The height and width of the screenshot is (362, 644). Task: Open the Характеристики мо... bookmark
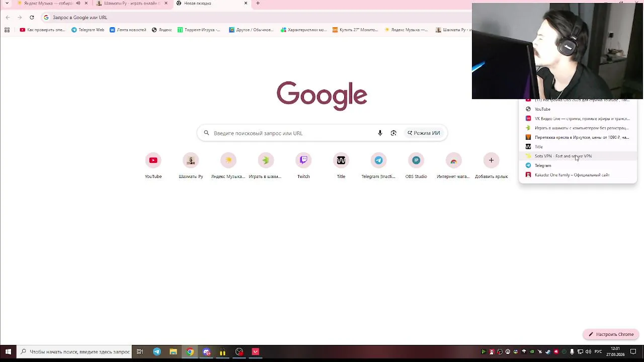click(x=303, y=30)
